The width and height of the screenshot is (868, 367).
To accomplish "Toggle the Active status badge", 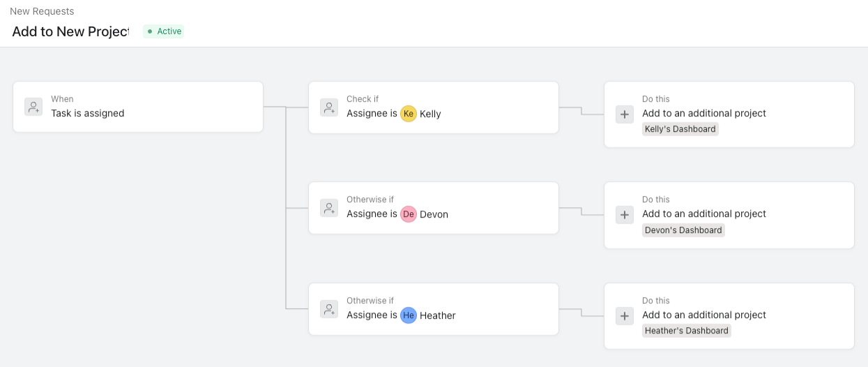I will (x=164, y=31).
